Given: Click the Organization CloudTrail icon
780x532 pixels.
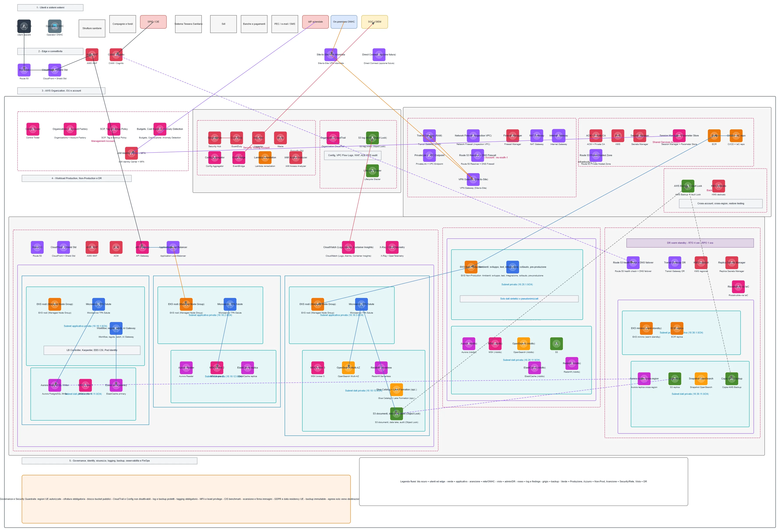Looking at the screenshot, I should pos(333,138).
